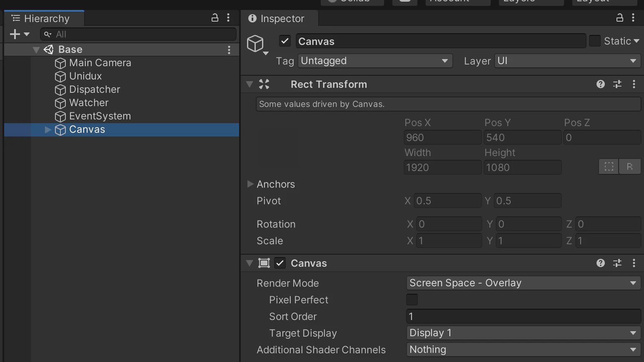This screenshot has width=644, height=362.
Task: Enable the Static checkbox
Action: coord(595,41)
